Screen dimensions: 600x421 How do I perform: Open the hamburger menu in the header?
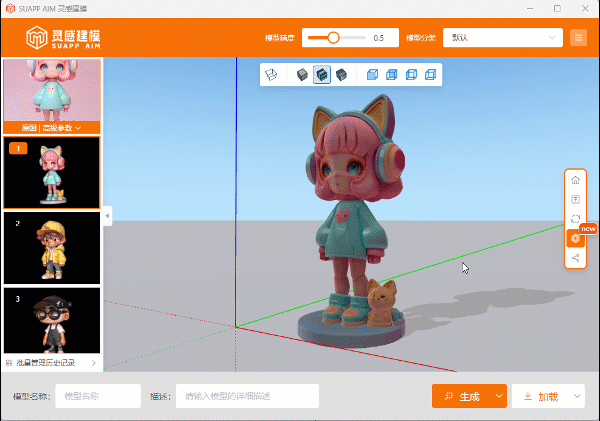578,38
